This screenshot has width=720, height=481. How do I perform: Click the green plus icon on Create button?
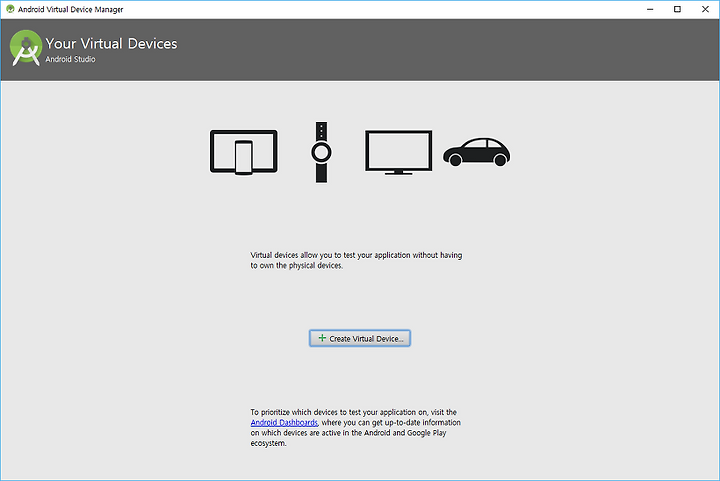[x=322, y=338]
